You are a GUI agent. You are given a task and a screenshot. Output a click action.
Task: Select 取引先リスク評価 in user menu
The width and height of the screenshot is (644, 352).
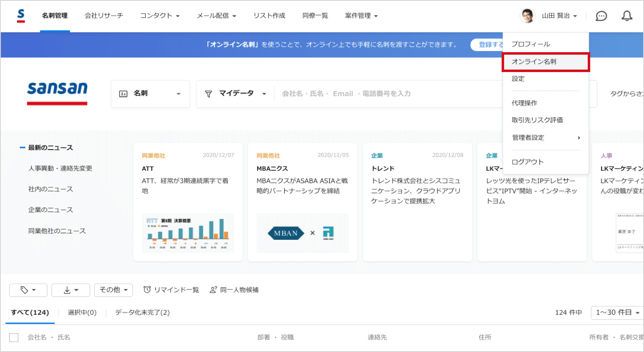pos(545,120)
